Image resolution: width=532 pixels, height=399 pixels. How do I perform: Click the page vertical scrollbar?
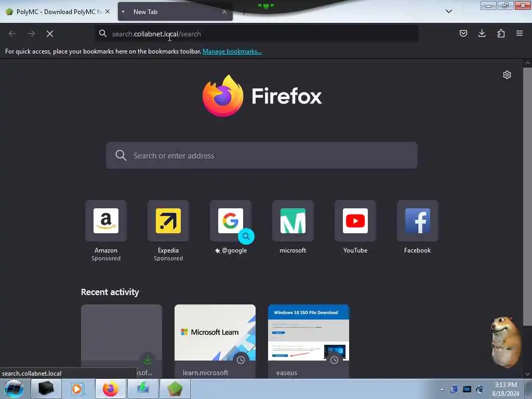[527, 197]
